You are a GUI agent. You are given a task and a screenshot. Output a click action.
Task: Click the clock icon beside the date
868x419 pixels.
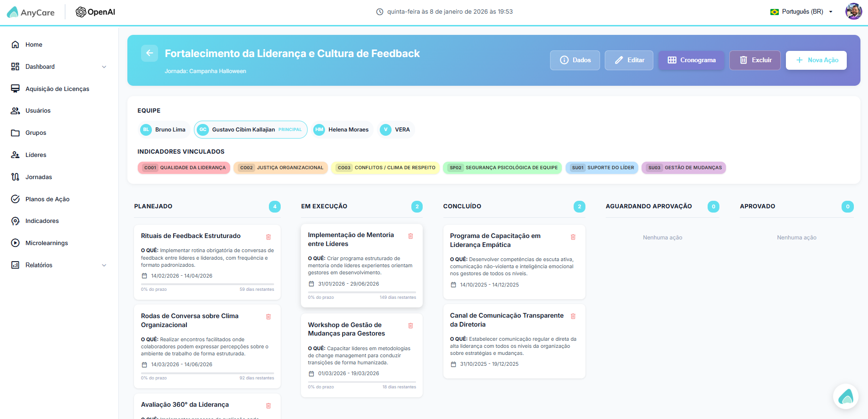pos(380,12)
